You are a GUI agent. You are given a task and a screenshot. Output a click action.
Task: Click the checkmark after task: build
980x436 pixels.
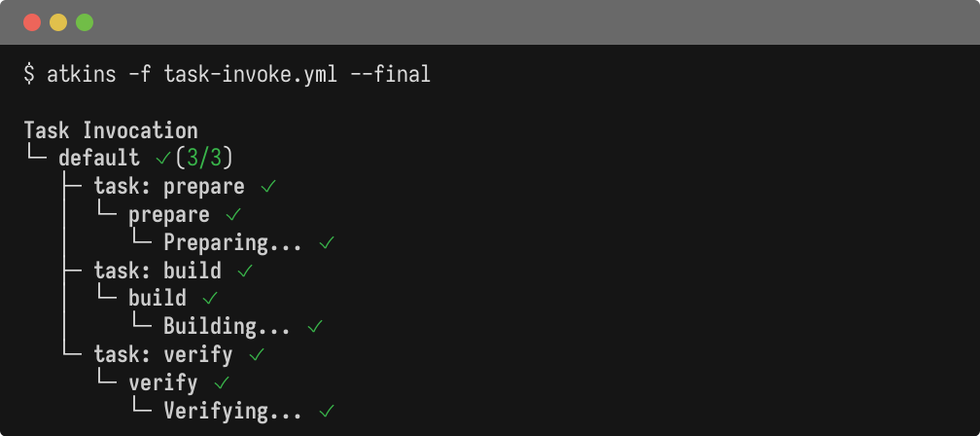click(x=245, y=271)
